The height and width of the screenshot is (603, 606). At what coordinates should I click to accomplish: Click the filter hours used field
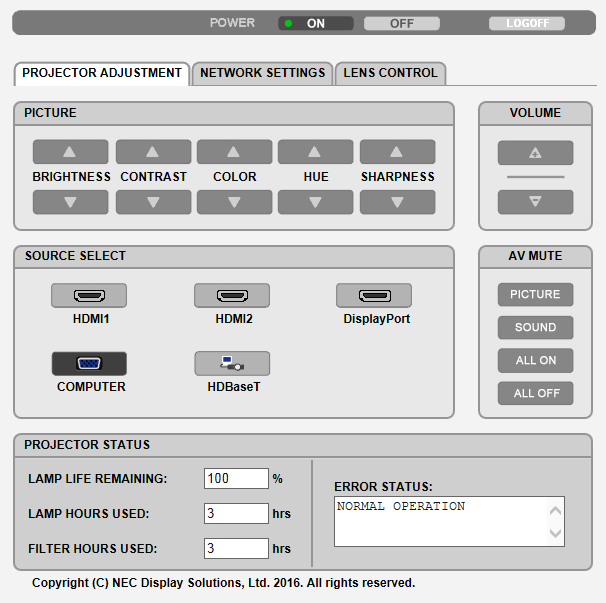(x=236, y=548)
